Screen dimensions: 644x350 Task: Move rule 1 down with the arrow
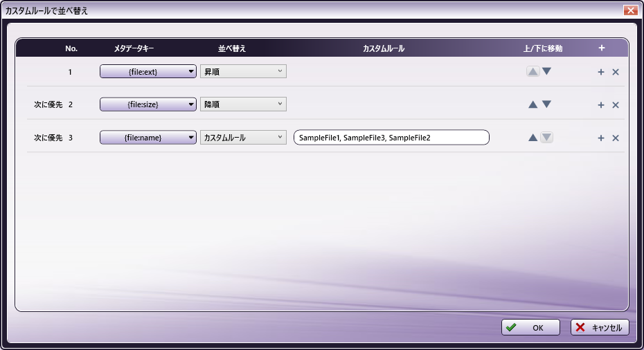point(547,71)
